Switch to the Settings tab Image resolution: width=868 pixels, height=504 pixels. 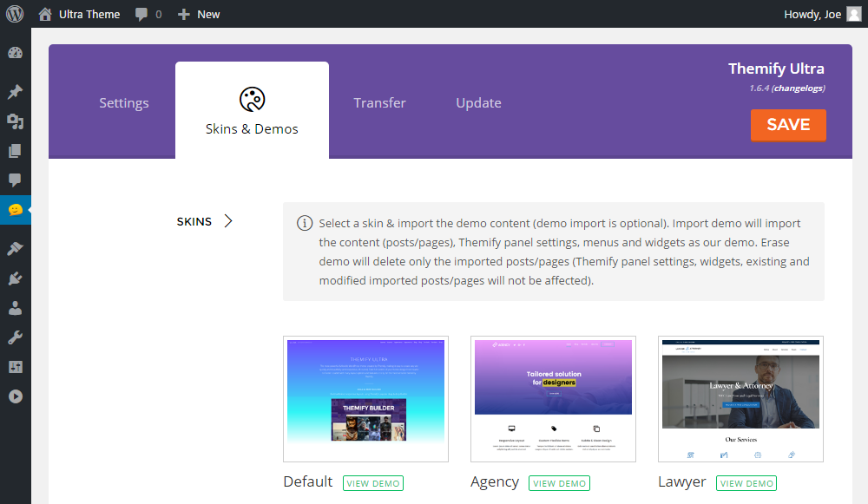point(124,103)
